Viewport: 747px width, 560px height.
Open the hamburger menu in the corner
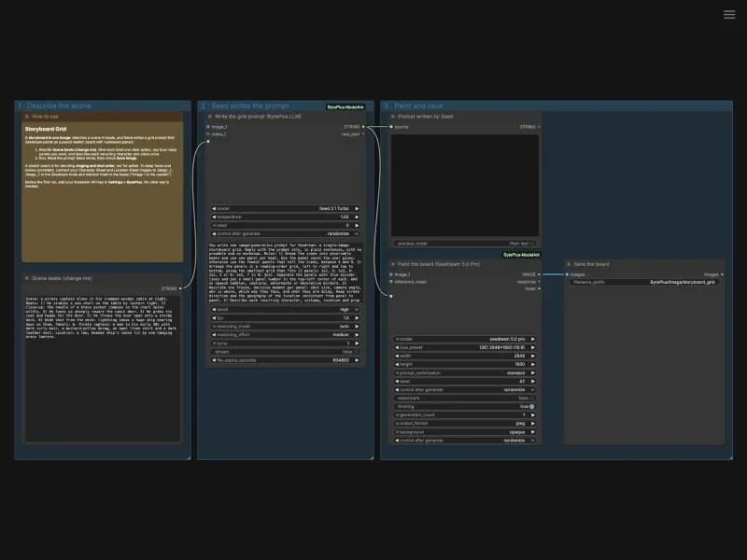729,15
